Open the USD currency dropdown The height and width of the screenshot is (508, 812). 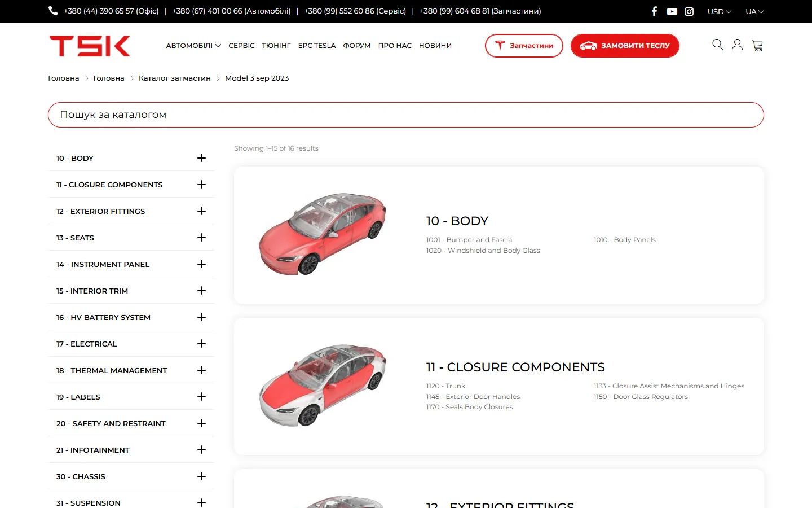719,11
